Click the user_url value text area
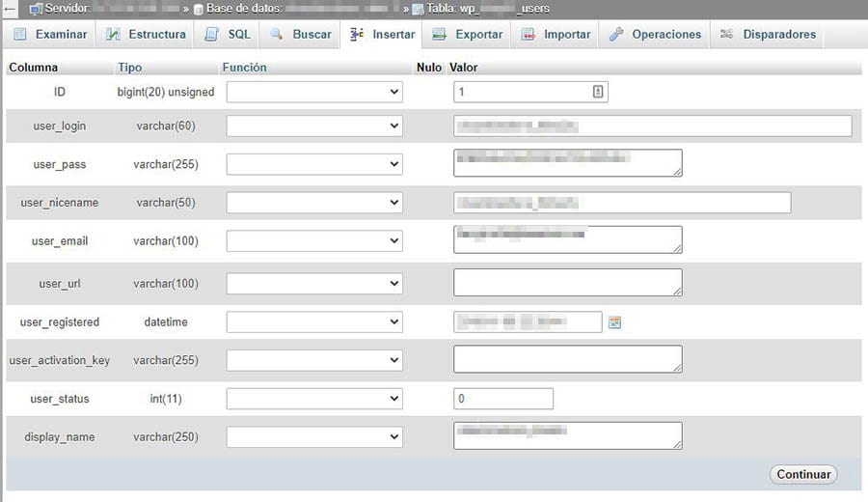This screenshot has height=502, width=868. coord(567,282)
